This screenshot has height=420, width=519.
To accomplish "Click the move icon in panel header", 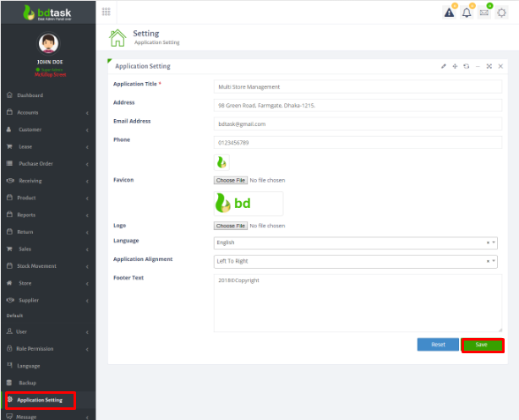I will click(455, 66).
